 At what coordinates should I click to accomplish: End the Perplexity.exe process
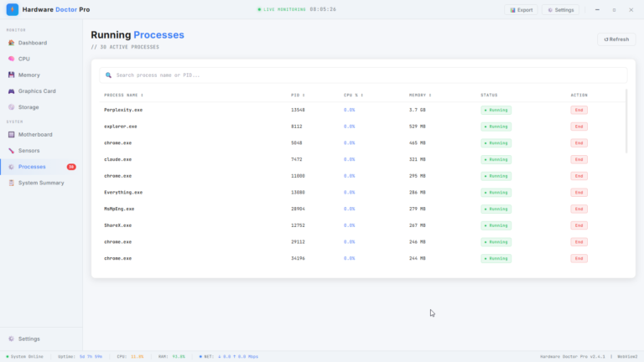point(579,110)
